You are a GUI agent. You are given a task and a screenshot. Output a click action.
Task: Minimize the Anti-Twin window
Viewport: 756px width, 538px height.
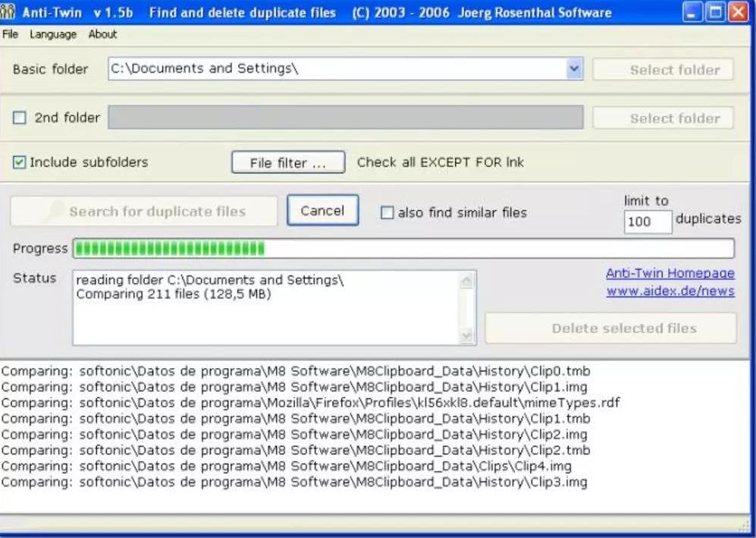[693, 12]
